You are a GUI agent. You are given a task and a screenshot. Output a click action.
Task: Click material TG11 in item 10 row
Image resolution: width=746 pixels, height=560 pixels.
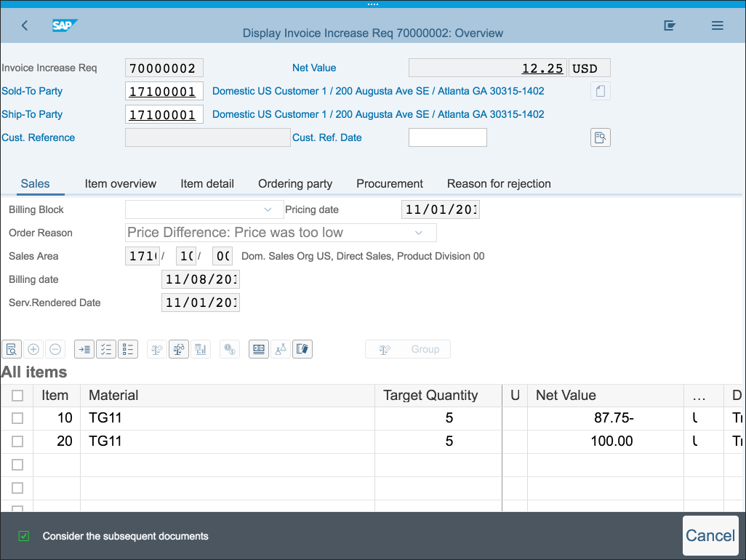coord(105,418)
